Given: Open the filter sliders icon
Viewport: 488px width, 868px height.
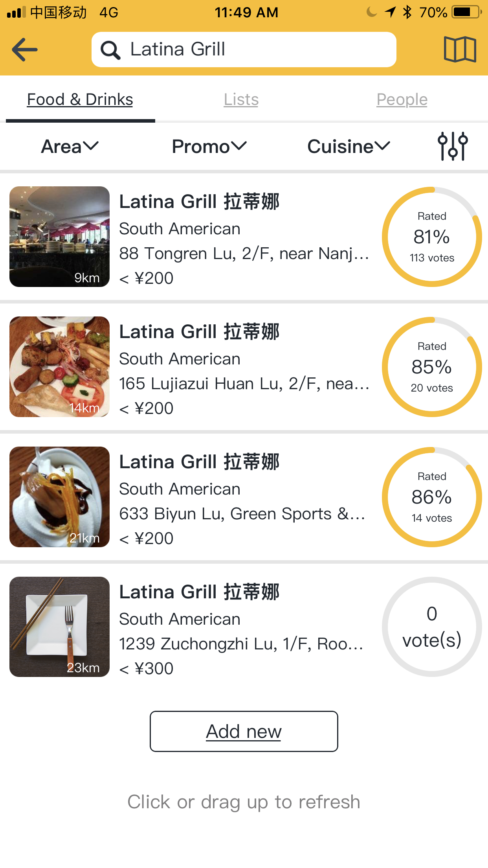Looking at the screenshot, I should coord(452,146).
